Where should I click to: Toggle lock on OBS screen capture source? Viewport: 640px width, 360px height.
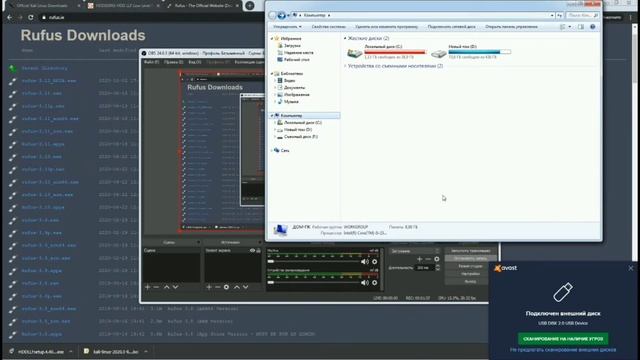[258, 250]
